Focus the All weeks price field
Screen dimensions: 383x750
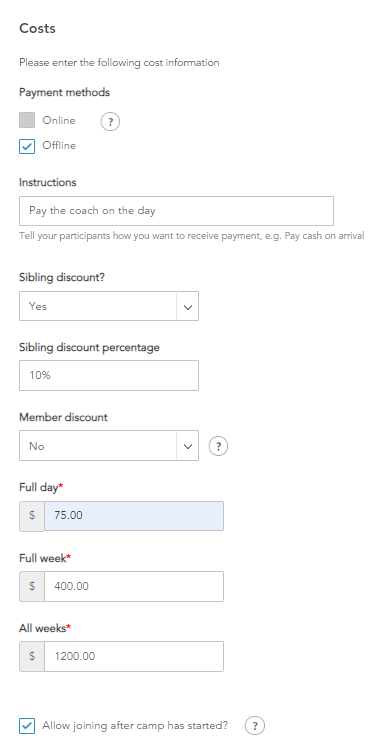[134, 656]
